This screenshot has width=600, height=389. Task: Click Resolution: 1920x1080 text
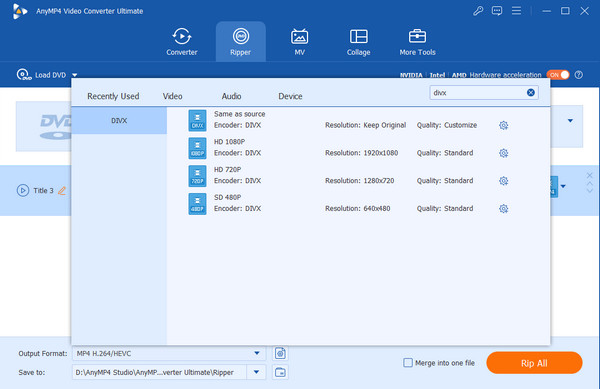click(362, 153)
